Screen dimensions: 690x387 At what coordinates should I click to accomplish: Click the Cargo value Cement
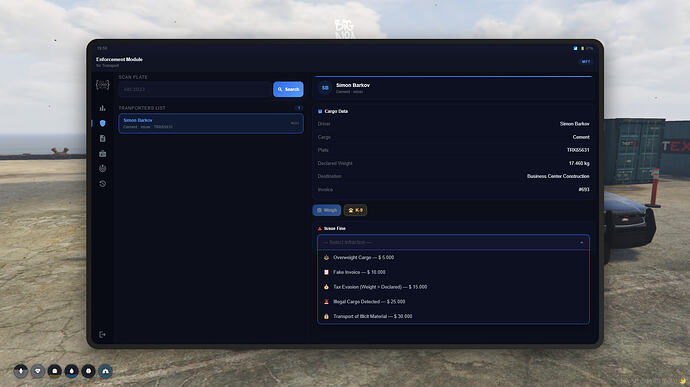tap(581, 137)
